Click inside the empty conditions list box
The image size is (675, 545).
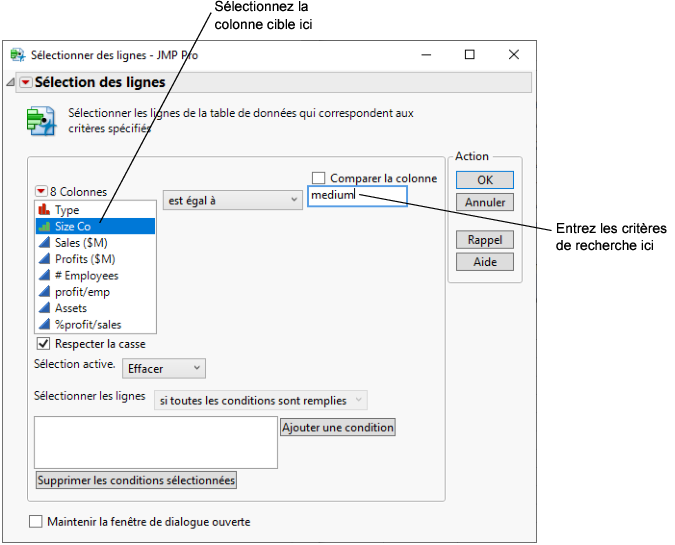point(156,442)
